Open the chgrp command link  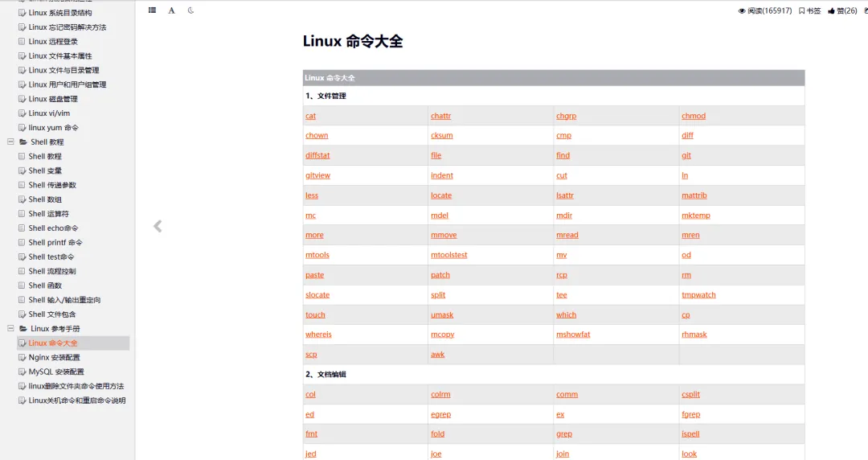[x=567, y=116]
